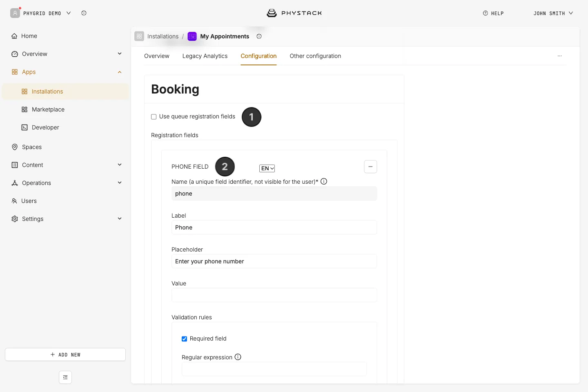Image resolution: width=588 pixels, height=392 pixels.
Task: Open the Other configuration tab
Action: click(315, 56)
